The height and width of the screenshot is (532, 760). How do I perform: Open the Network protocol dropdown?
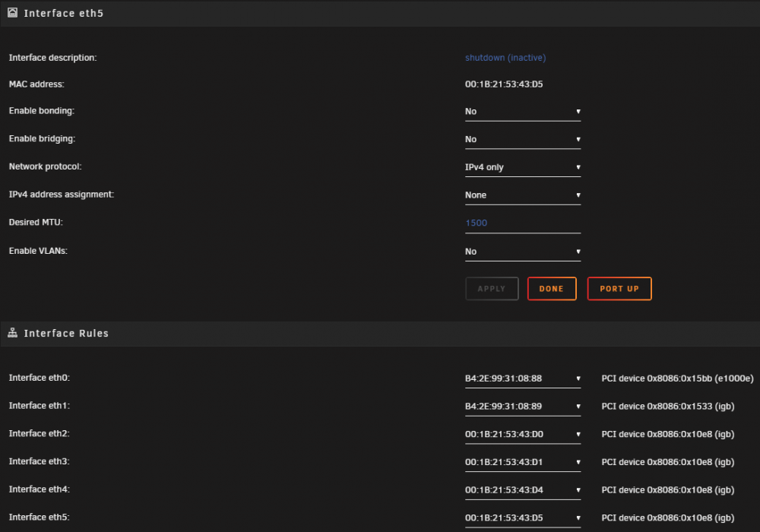tap(523, 168)
